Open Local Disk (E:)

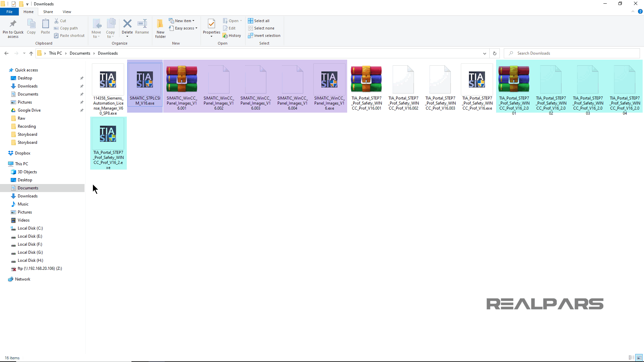coord(30,236)
